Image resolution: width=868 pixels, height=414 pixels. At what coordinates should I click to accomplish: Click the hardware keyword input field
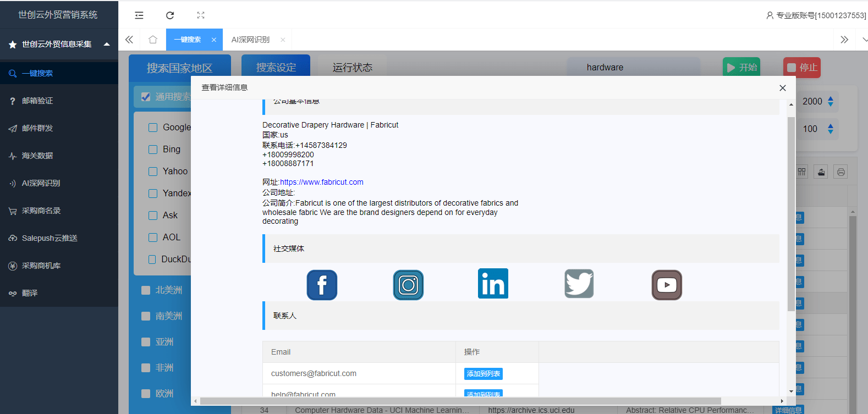pyautogui.click(x=634, y=67)
